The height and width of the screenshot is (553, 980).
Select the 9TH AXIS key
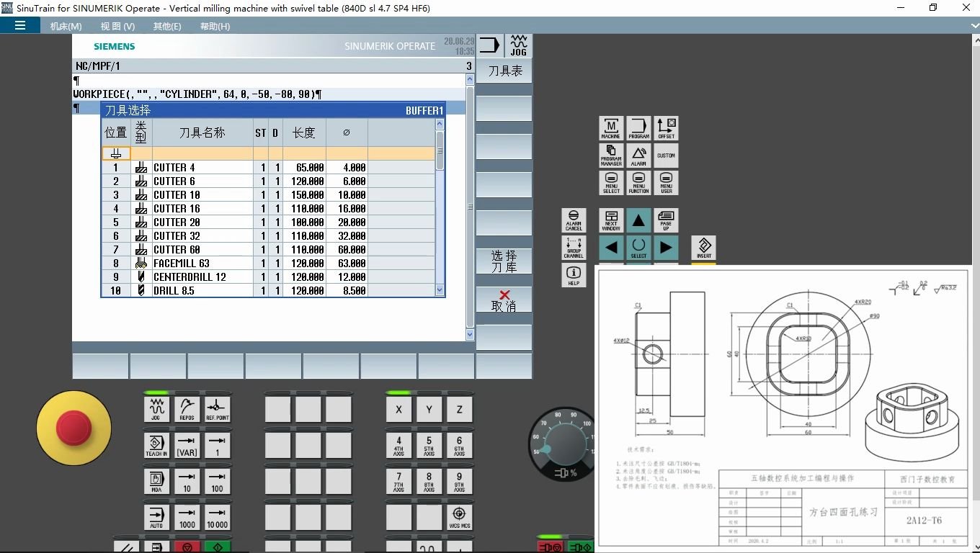(x=459, y=481)
